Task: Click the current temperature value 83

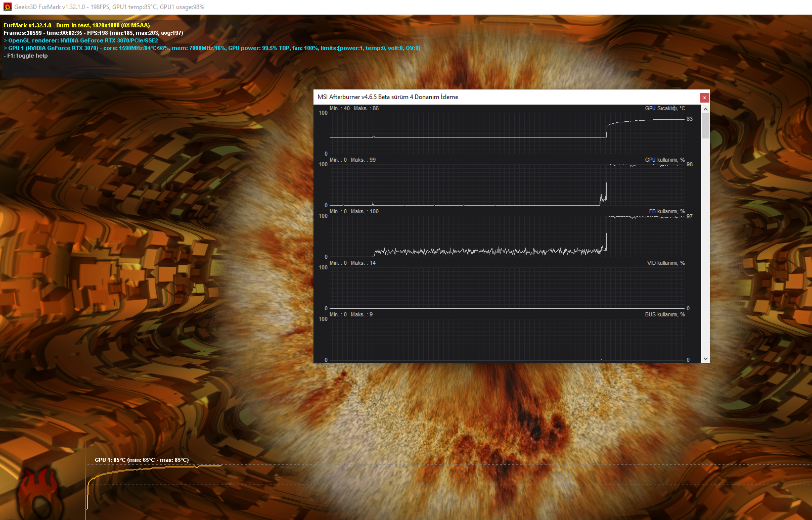Action: click(690, 119)
